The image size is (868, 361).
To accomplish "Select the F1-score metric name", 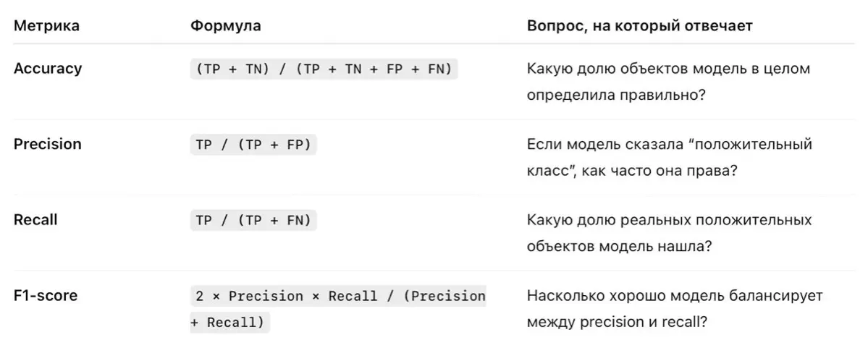I will click(46, 295).
